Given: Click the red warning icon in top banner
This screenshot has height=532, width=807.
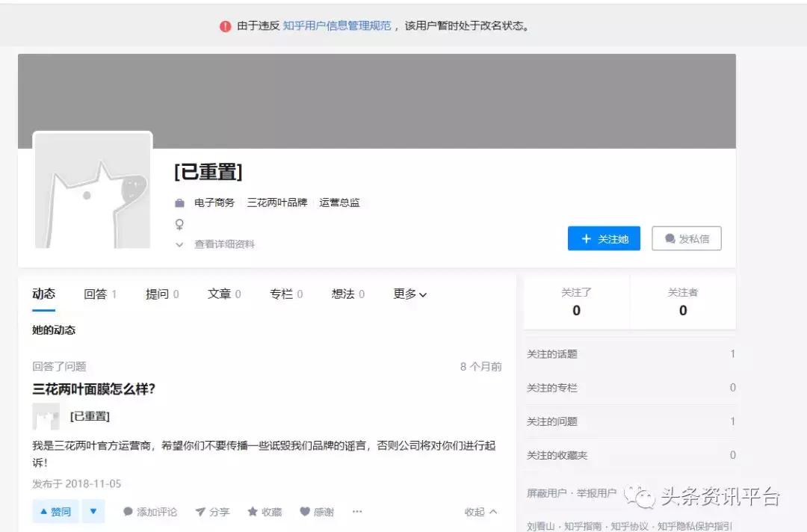Looking at the screenshot, I should tap(225, 25).
